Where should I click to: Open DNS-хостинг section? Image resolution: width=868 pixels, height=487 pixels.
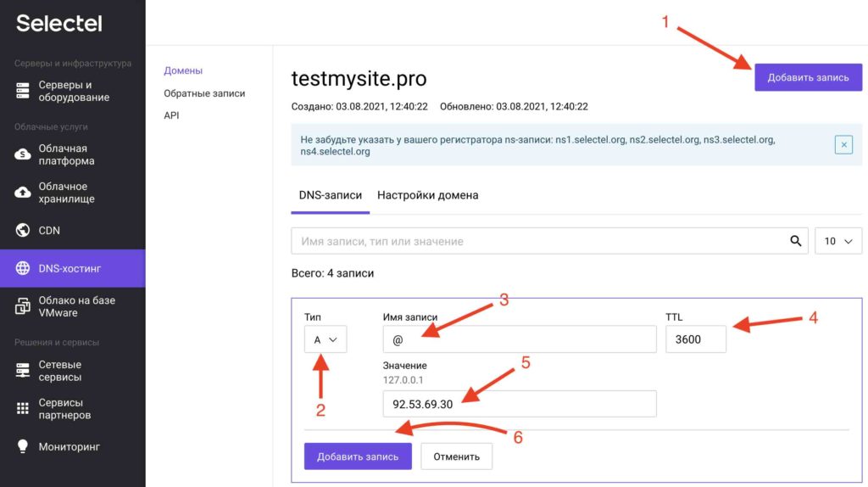pos(73,268)
